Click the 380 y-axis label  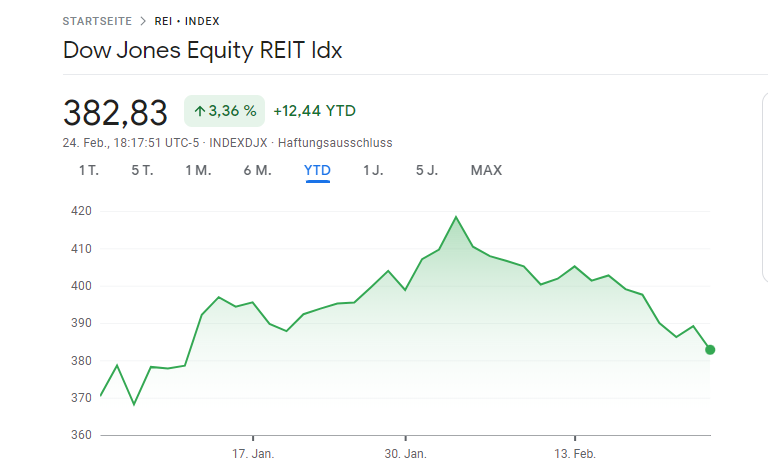tap(81, 361)
